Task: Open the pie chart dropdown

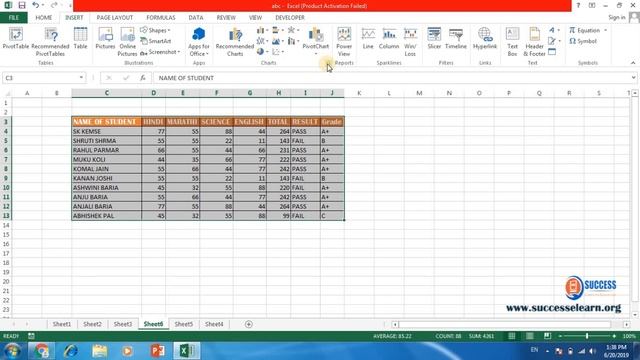Action: pos(262,52)
